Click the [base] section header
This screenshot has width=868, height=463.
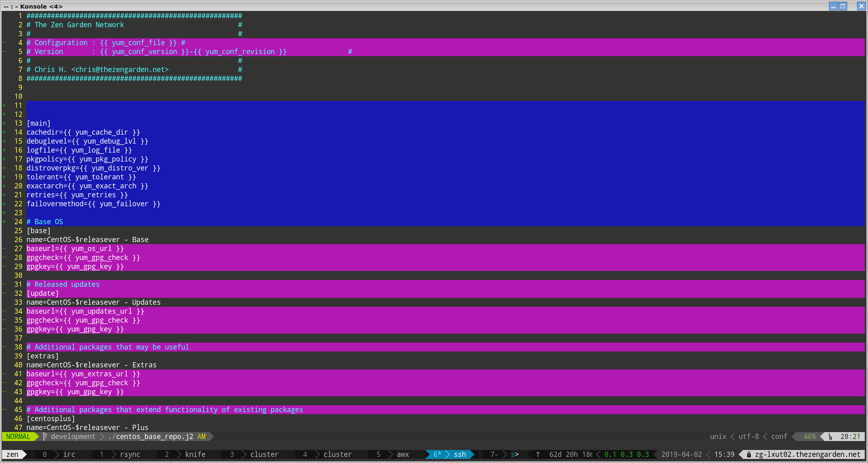(39, 231)
